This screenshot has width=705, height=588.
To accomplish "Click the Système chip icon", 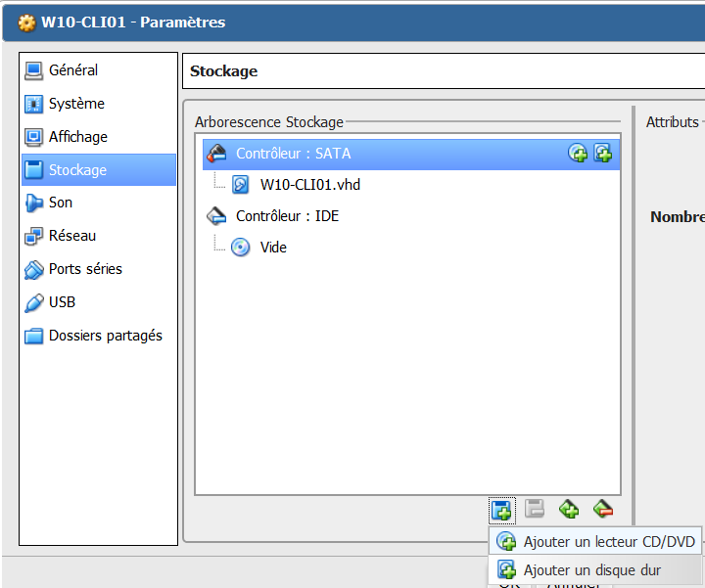I will (33, 105).
